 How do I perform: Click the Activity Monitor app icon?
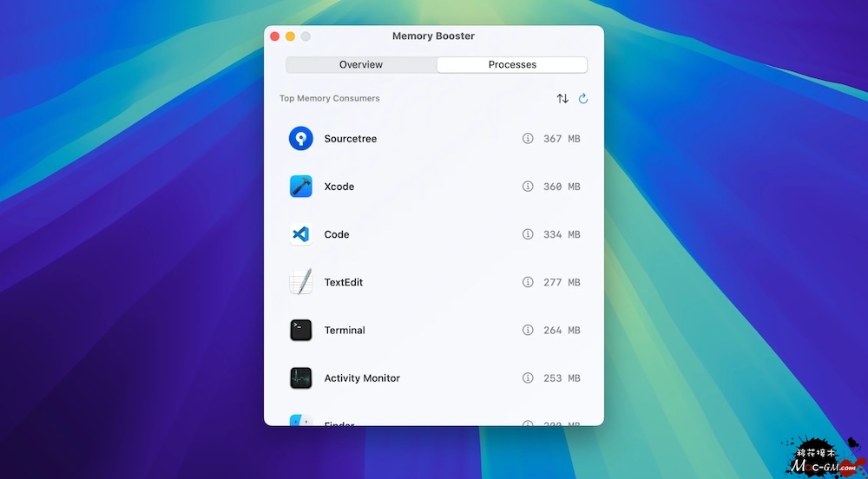click(x=300, y=378)
